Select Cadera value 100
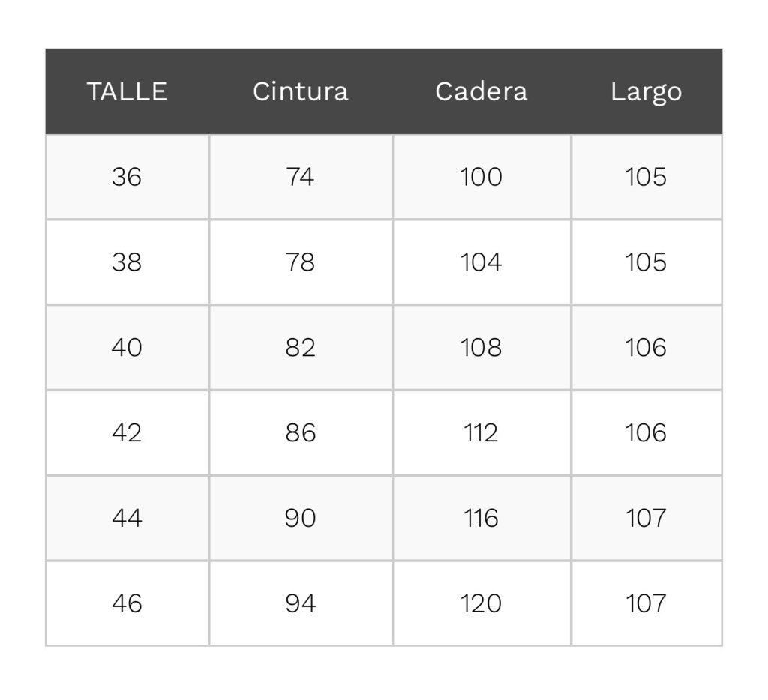 [481, 177]
